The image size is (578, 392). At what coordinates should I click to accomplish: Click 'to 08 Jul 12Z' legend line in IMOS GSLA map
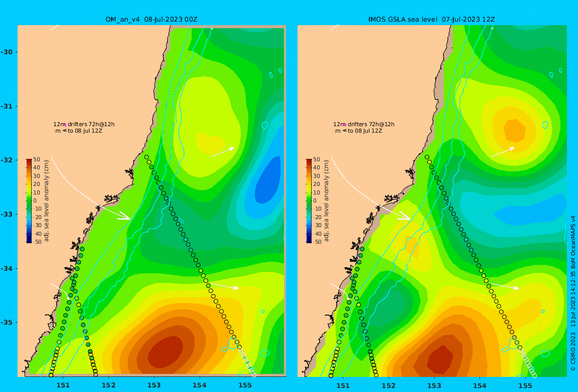pyautogui.click(x=365, y=131)
